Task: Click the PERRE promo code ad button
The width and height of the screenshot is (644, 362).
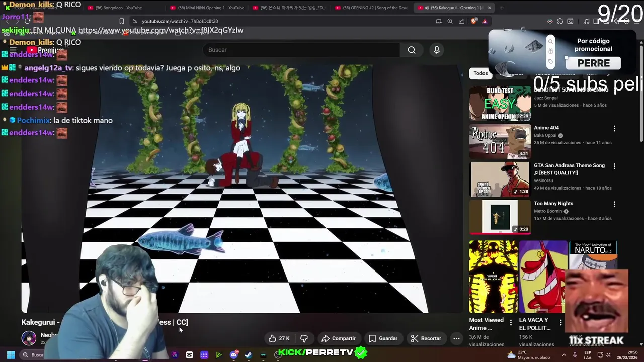Action: click(x=593, y=63)
